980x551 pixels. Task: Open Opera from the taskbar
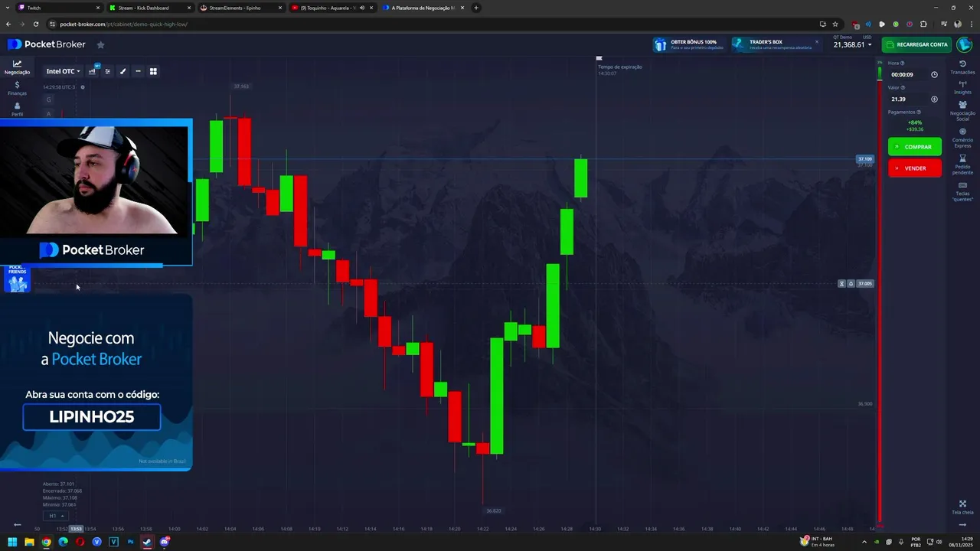(x=80, y=542)
